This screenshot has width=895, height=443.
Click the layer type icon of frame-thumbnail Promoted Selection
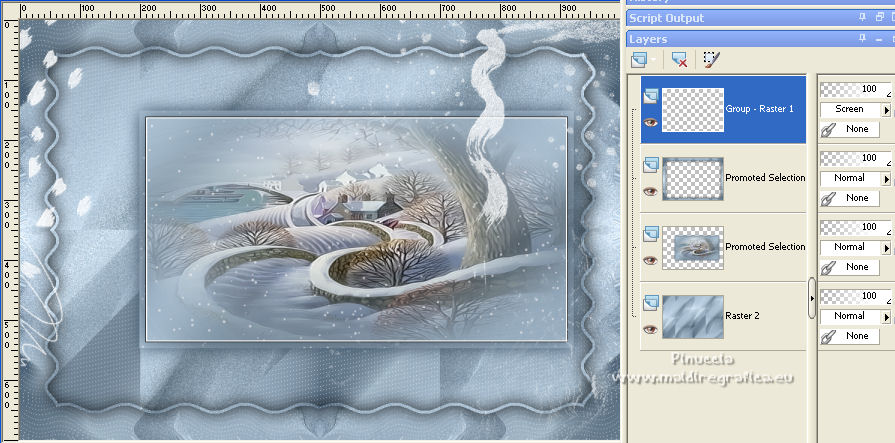(651, 165)
